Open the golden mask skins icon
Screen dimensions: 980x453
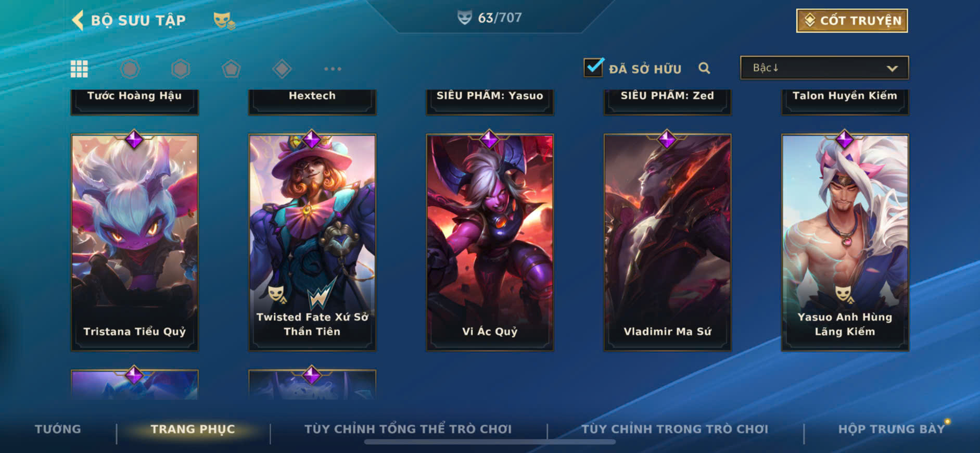pyautogui.click(x=224, y=21)
